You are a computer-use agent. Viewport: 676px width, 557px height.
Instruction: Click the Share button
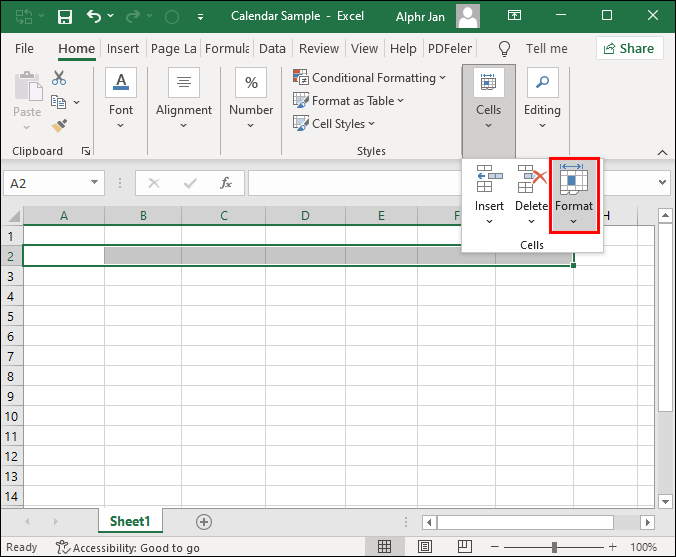pyautogui.click(x=629, y=48)
